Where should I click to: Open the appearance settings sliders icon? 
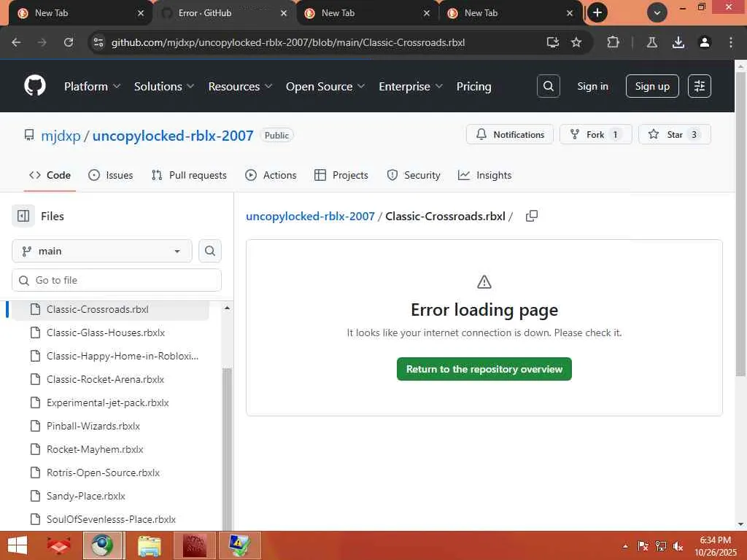700,86
